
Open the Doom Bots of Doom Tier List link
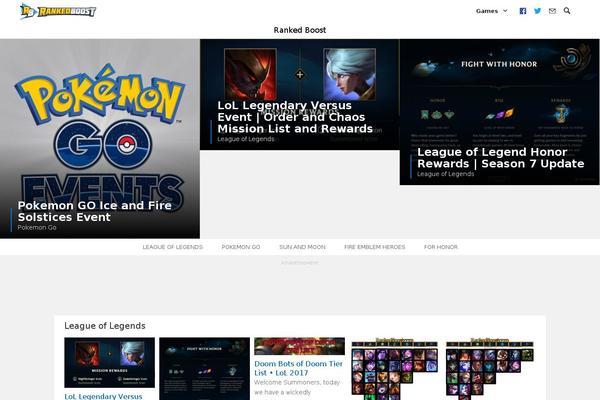298,368
